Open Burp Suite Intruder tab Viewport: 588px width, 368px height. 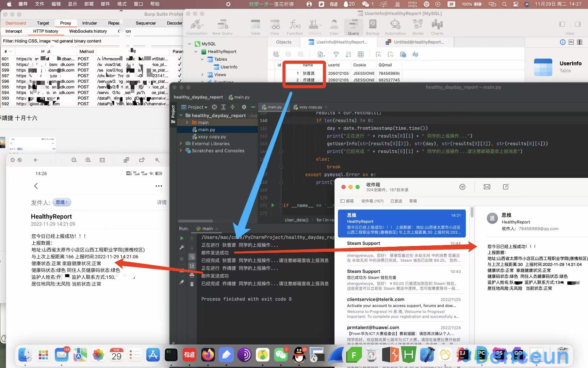pyautogui.click(x=89, y=23)
